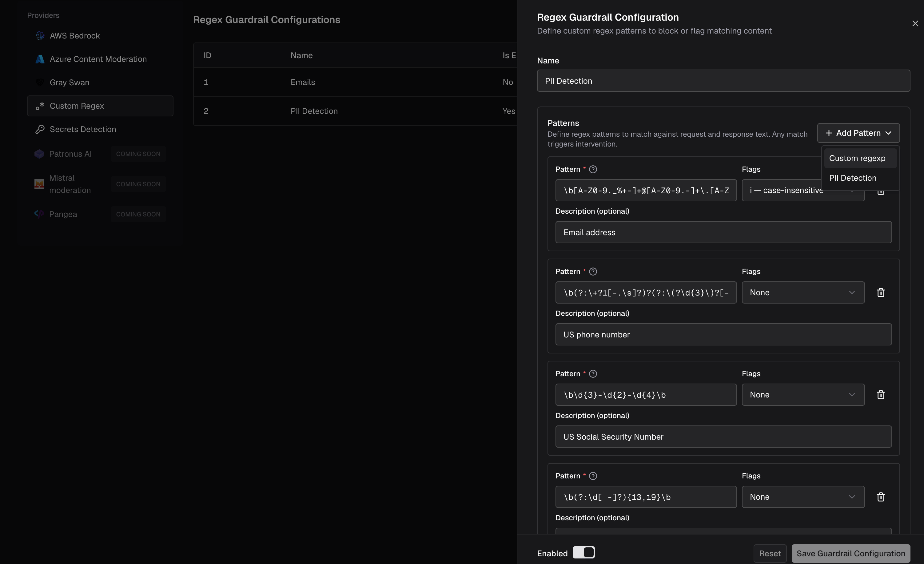Select the Azure Content Moderation provider icon
Image resolution: width=924 pixels, height=564 pixels.
point(40,59)
